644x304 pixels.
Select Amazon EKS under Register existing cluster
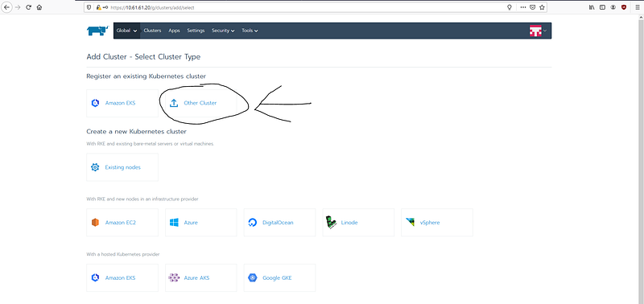point(122,104)
